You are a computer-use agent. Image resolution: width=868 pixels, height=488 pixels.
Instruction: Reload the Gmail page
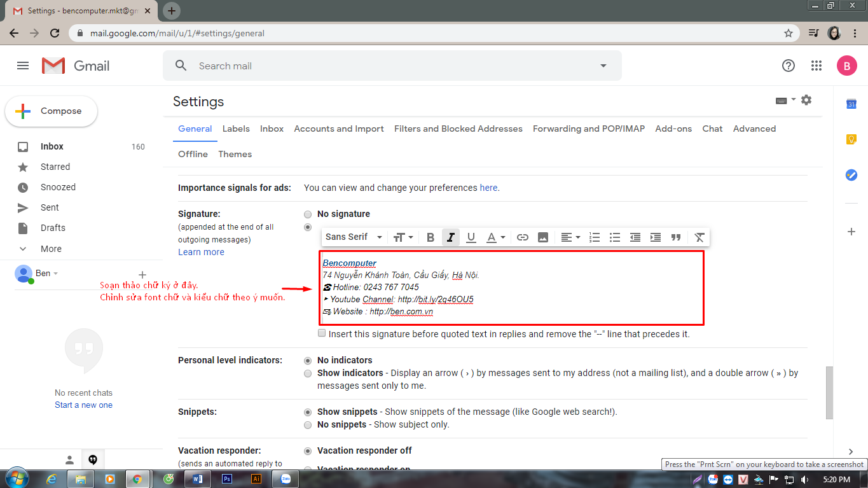(55, 33)
